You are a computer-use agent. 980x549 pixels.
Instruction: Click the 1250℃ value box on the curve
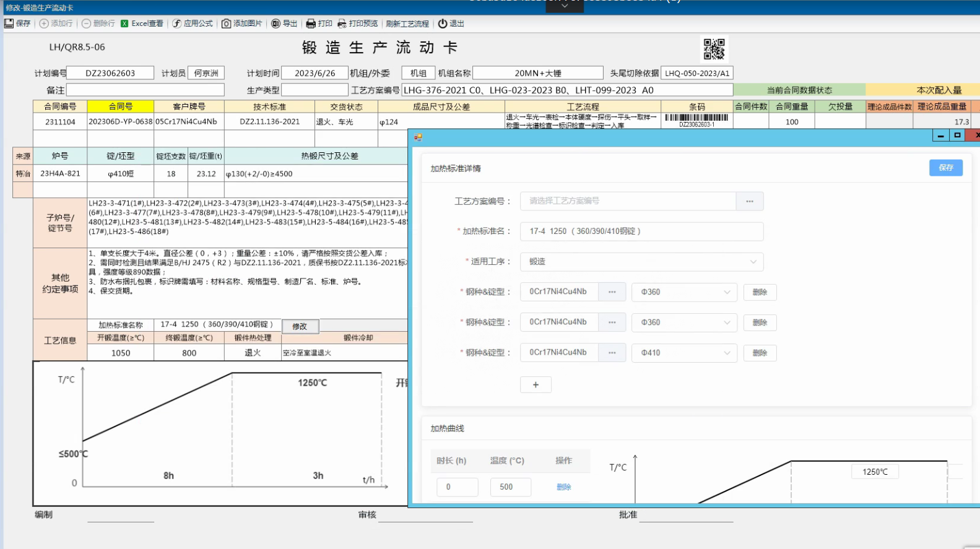pyautogui.click(x=875, y=472)
